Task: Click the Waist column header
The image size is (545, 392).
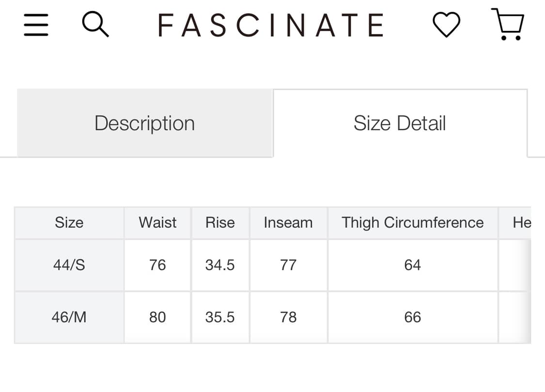Action: click(x=157, y=223)
